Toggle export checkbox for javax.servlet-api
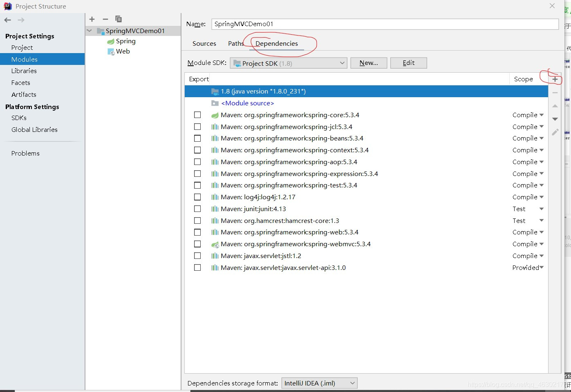This screenshot has width=571, height=392. coord(197,268)
